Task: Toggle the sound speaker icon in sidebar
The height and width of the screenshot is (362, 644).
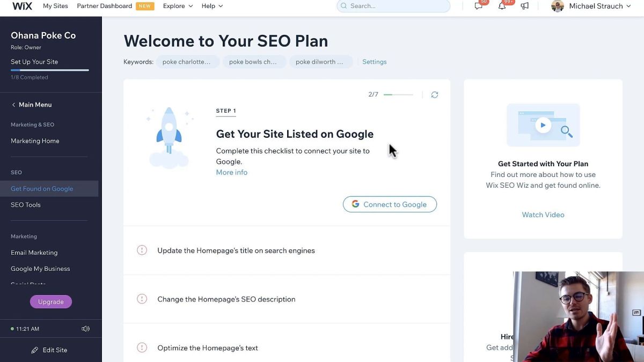Action: tap(85, 329)
